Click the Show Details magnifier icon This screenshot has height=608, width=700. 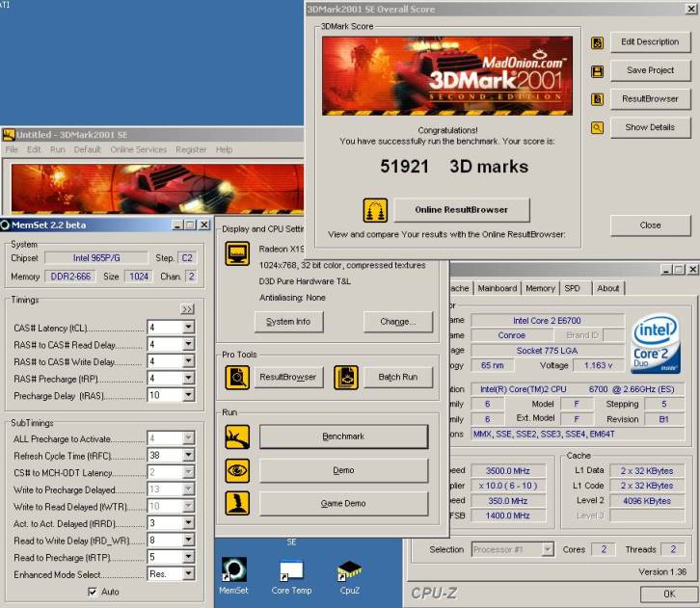[597, 128]
